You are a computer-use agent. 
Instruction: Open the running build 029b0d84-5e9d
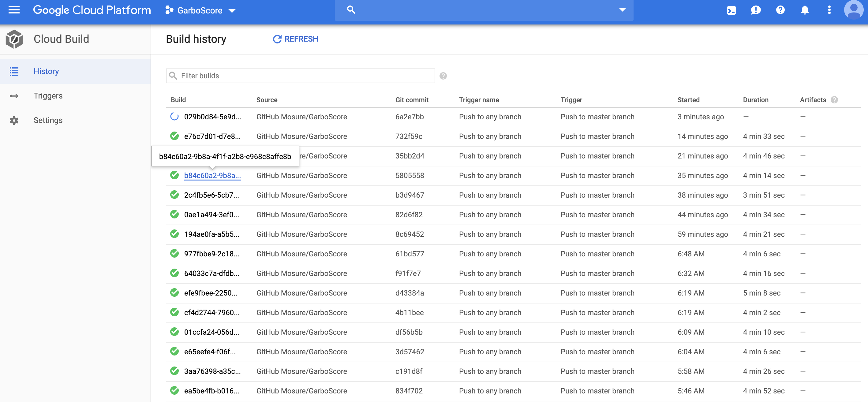pos(212,117)
